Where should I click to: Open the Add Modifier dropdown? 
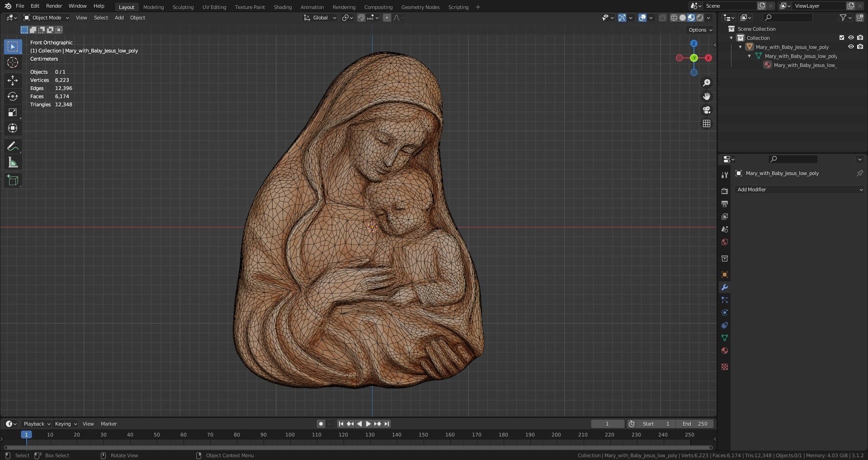tap(799, 190)
